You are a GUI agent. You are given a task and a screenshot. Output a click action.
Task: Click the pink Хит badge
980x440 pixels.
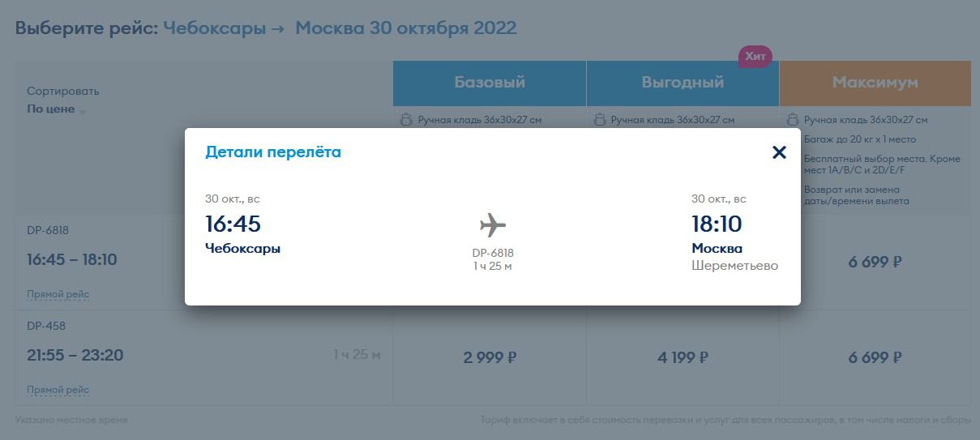tap(755, 57)
